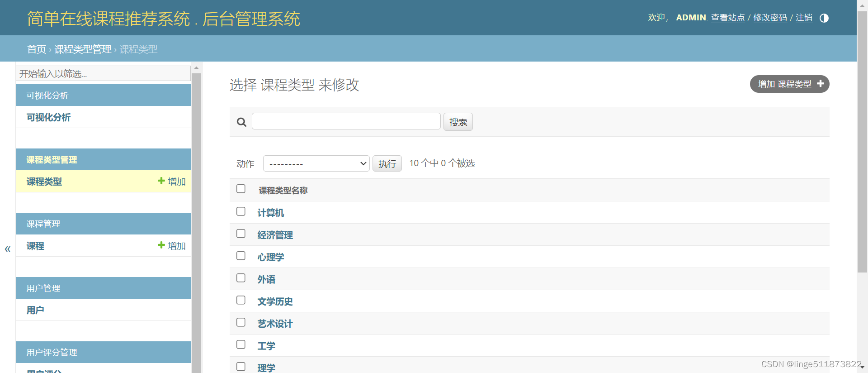This screenshot has width=868, height=373.
Task: Focus the course type search field
Action: click(346, 121)
